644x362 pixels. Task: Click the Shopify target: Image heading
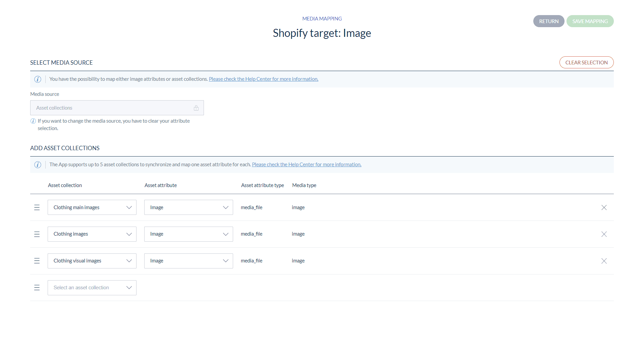[x=322, y=33]
